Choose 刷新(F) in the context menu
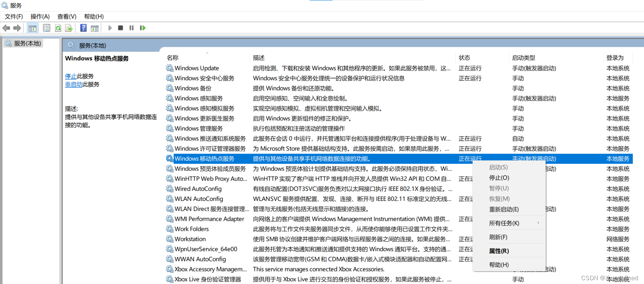The height and width of the screenshot is (284, 644). point(498,237)
